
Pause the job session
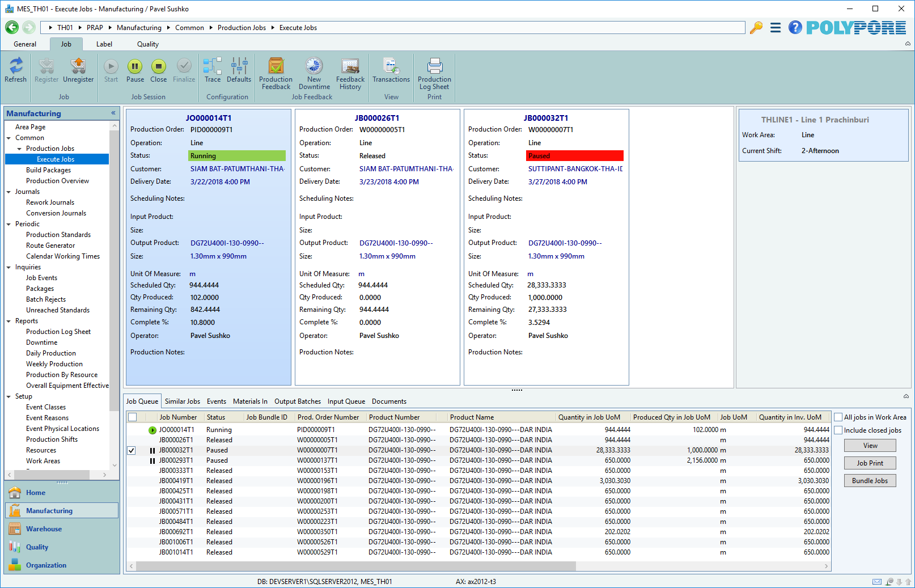point(135,70)
